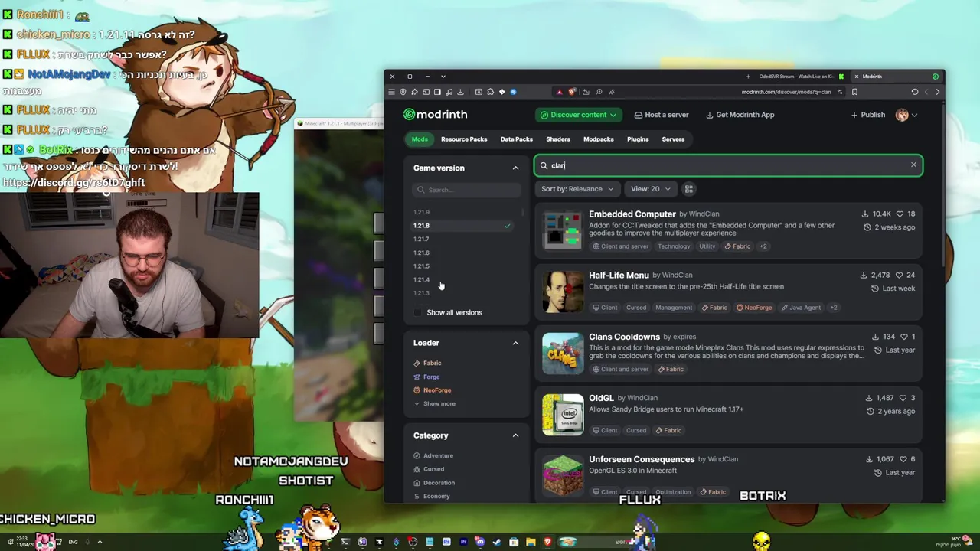
Task: Expand loaders with Show more
Action: (x=434, y=403)
